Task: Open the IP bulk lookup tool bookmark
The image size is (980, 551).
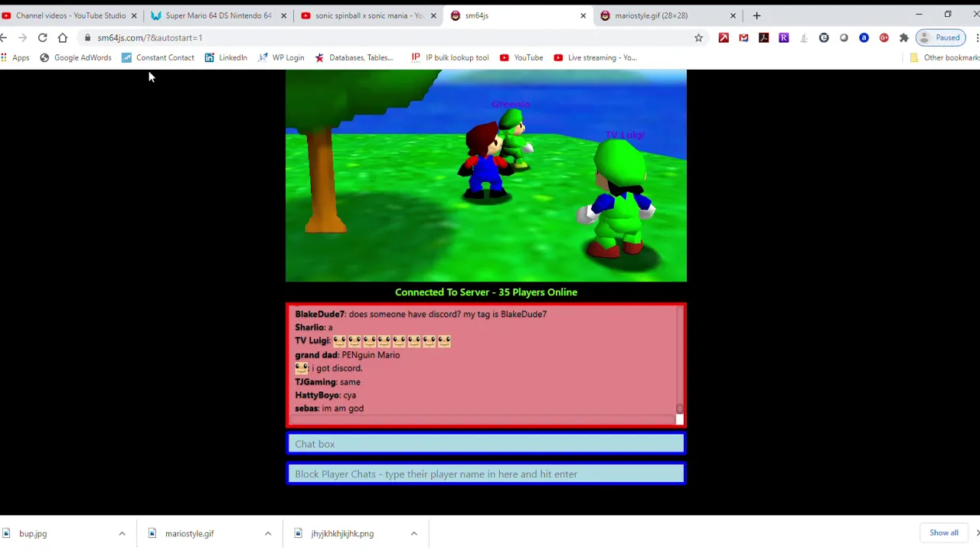Action: pos(450,57)
